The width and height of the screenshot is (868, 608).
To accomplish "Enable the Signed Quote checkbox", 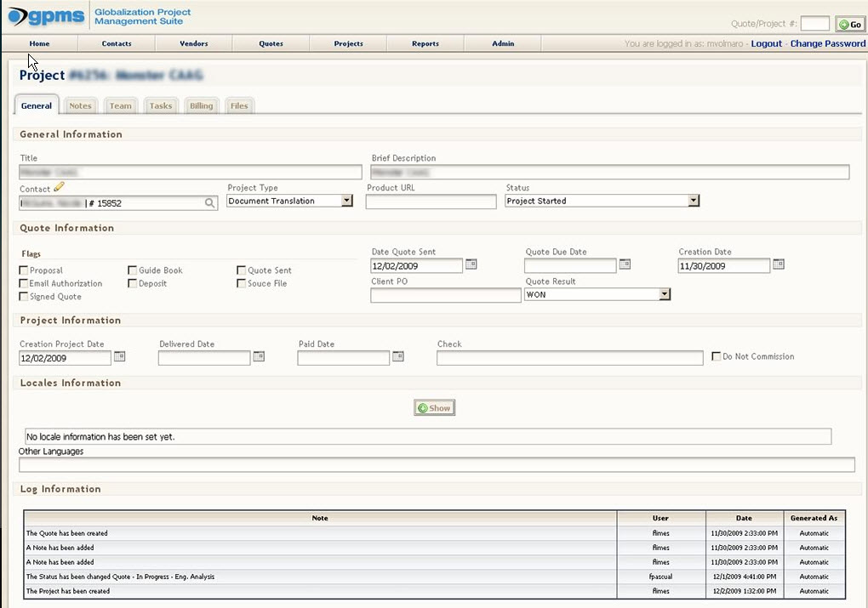I will click(x=24, y=297).
